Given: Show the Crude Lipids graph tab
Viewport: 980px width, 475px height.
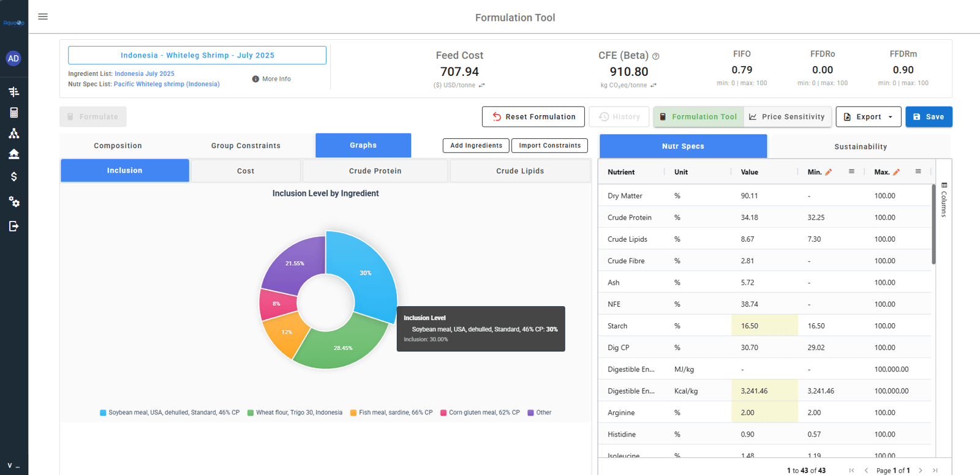Looking at the screenshot, I should [x=520, y=171].
